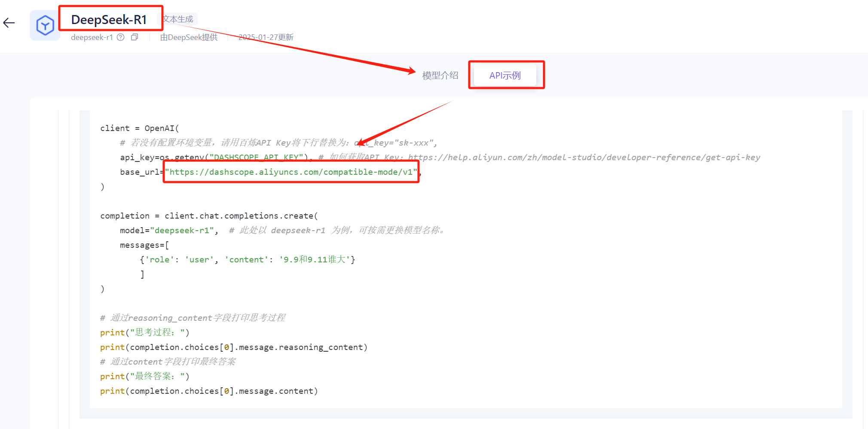
Task: Switch to the 模型介绍 tab
Action: click(440, 76)
